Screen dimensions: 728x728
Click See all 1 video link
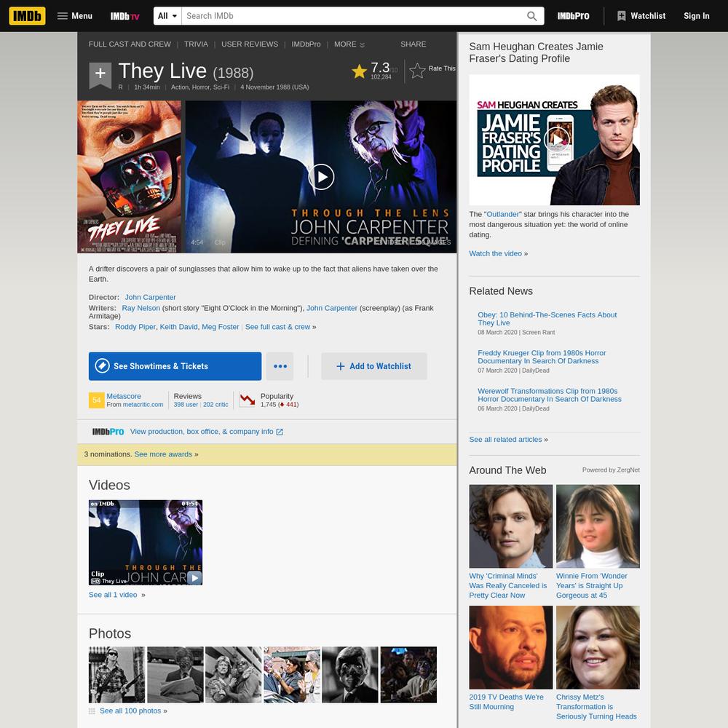[x=113, y=595]
